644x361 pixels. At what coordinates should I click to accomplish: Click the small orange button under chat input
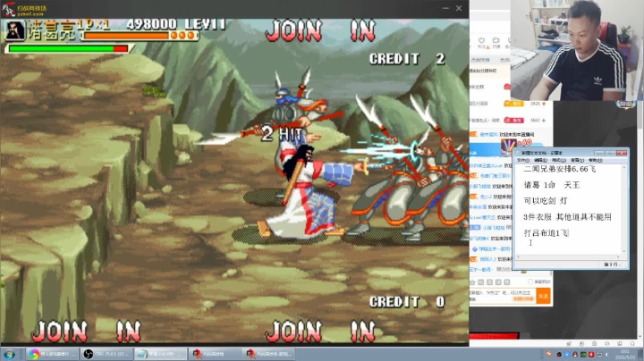click(x=523, y=299)
